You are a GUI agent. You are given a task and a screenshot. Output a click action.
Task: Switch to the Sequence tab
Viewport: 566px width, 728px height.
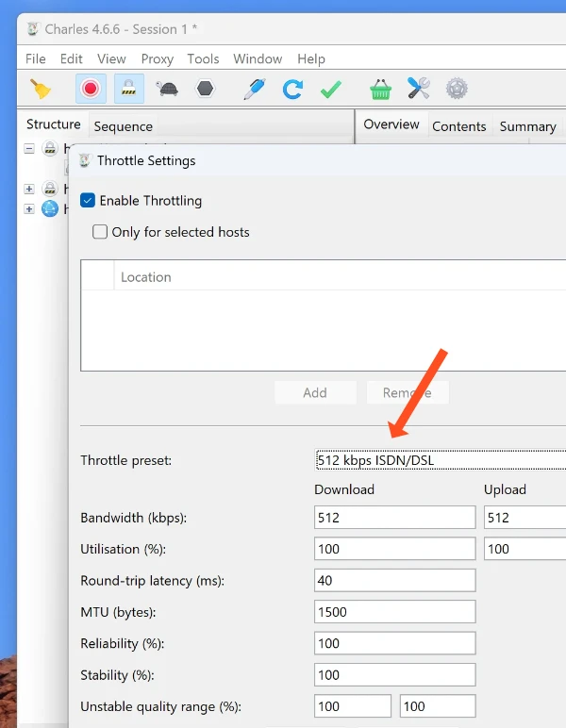[123, 126]
